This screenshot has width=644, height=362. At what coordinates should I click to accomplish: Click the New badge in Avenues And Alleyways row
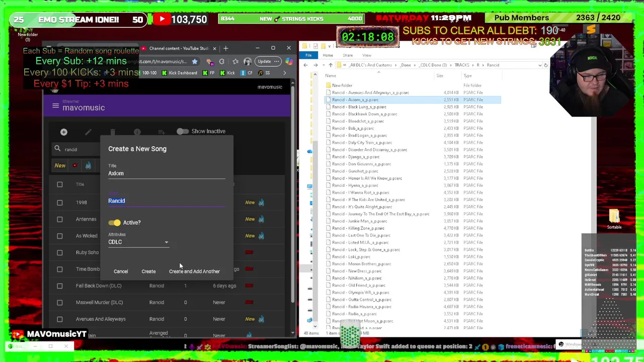250,319
